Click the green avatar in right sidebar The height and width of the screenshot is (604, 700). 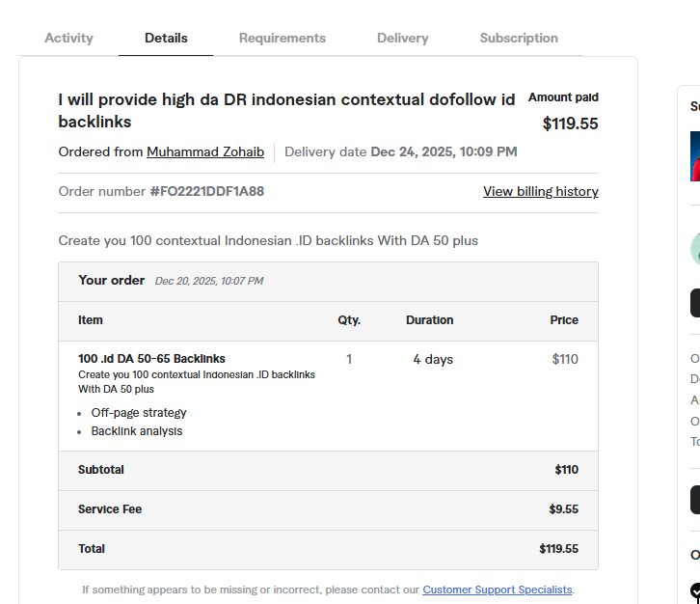(x=695, y=249)
